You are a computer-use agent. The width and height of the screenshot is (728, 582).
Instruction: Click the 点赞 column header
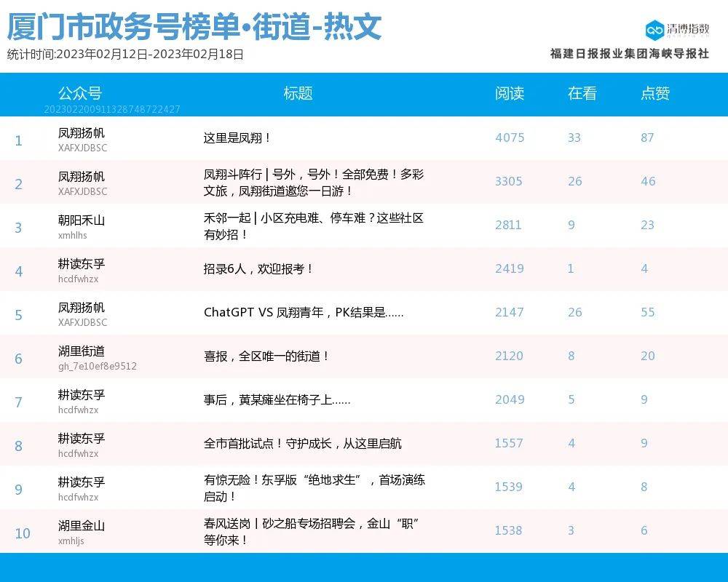655,93
